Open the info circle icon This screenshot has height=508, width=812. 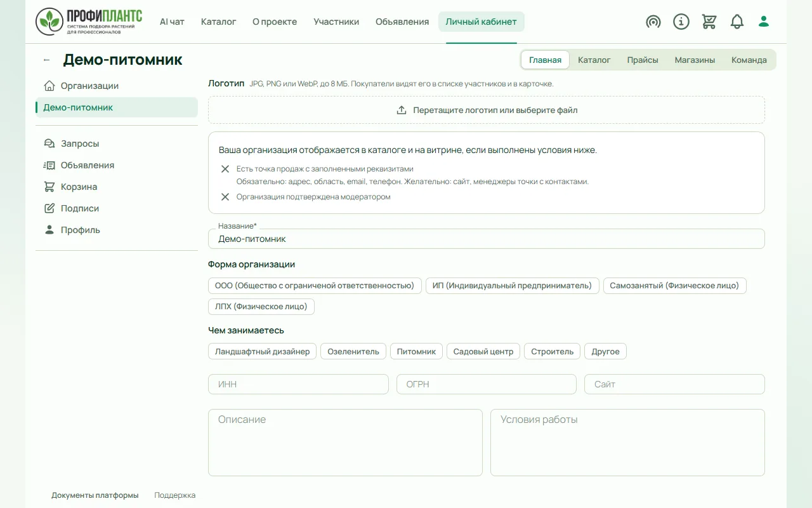click(681, 22)
